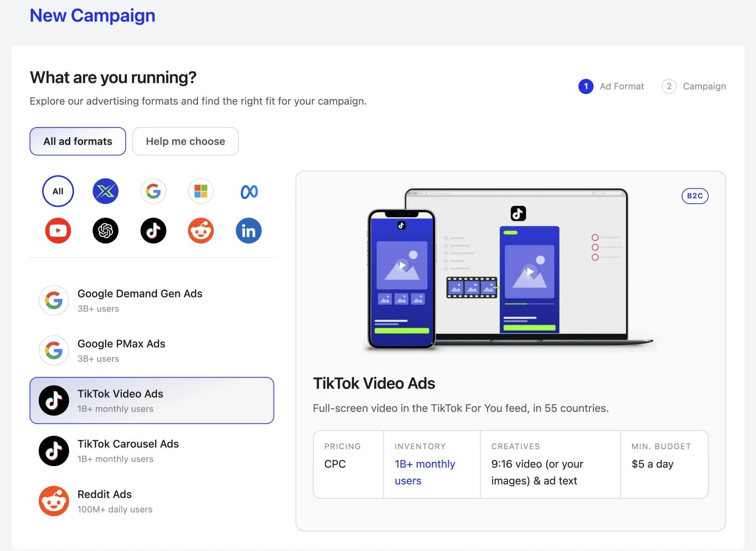Filter by the blue X platform icon
756x551 pixels.
tap(105, 191)
